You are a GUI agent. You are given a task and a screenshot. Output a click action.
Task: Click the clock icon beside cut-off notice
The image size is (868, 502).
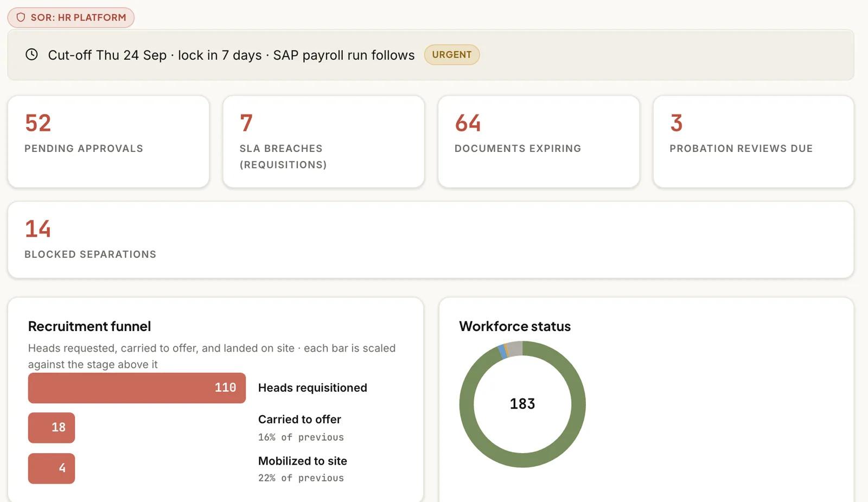(x=32, y=54)
